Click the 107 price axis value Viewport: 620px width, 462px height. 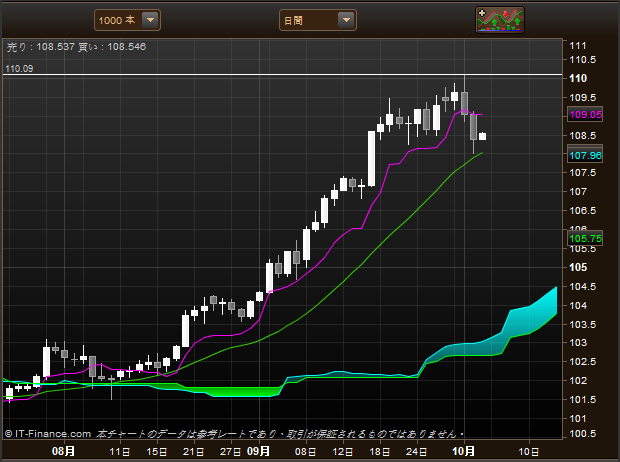pyautogui.click(x=578, y=191)
